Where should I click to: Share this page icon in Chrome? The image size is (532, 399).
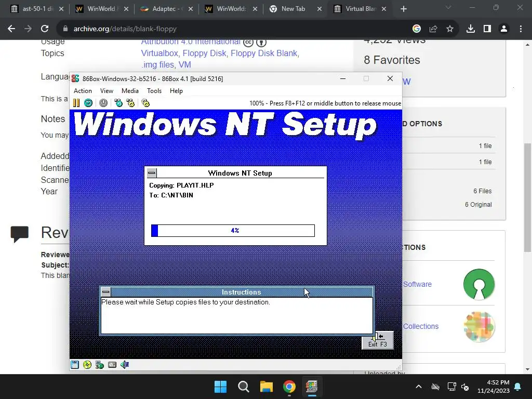point(433,29)
